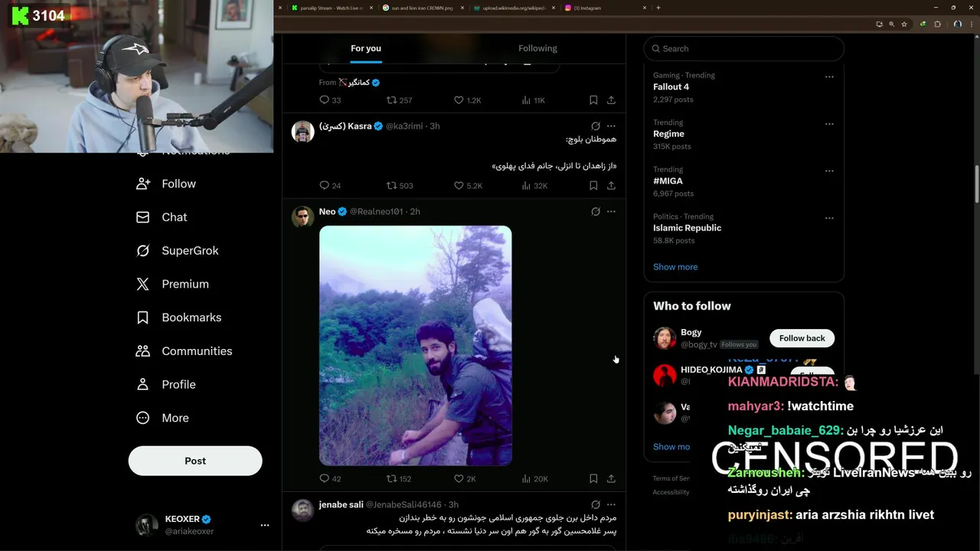The height and width of the screenshot is (551, 980).
Task: Open Neo's profile avatar
Action: coord(303,217)
